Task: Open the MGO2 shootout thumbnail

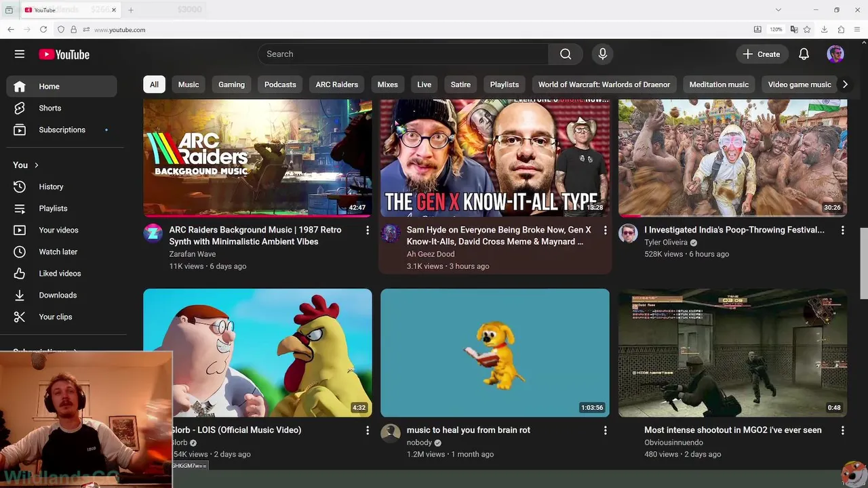Action: coord(732,352)
